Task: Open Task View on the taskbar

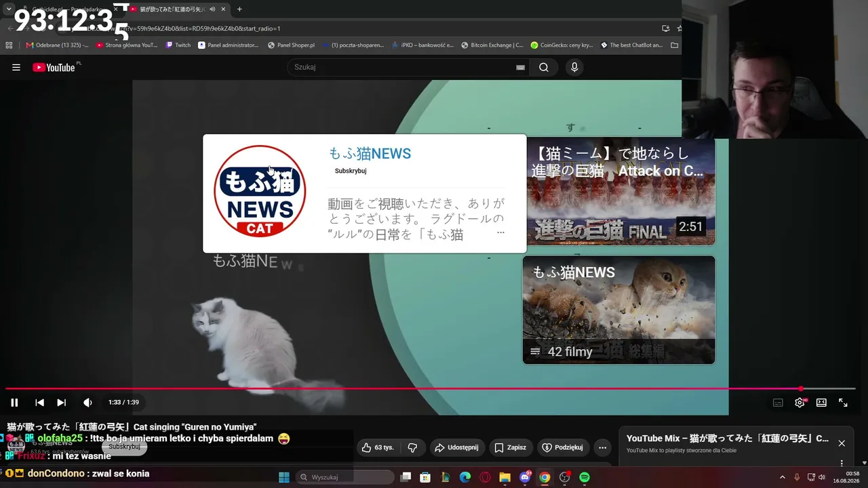Action: point(406,477)
